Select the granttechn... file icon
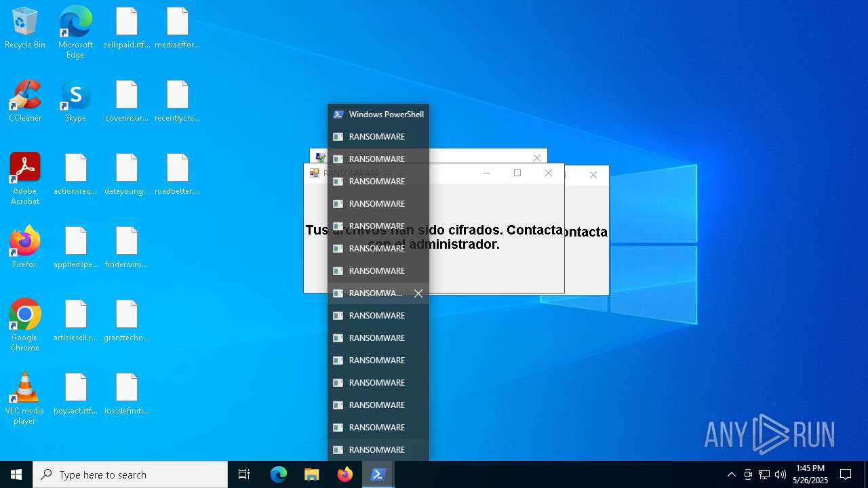This screenshot has width=868, height=488. [x=127, y=321]
